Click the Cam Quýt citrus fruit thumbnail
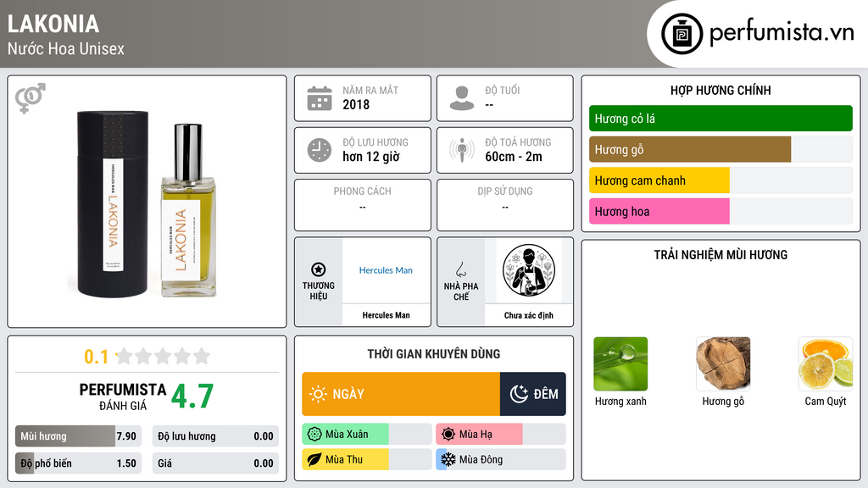The image size is (868, 488). (x=826, y=364)
